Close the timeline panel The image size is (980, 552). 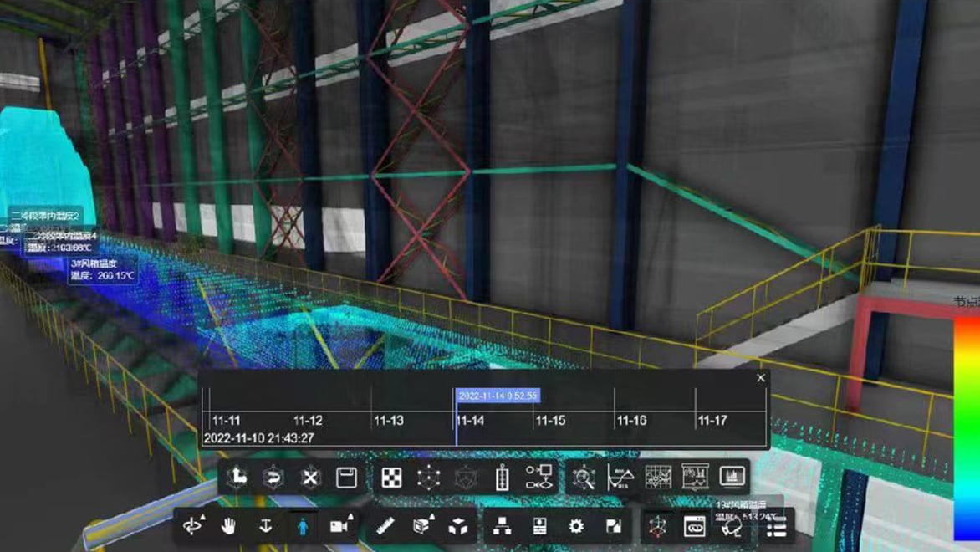pos(760,378)
